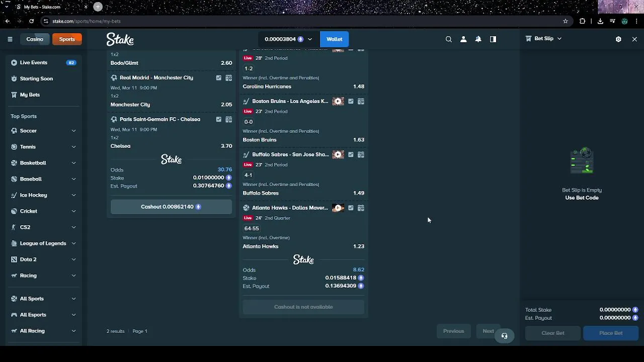Open stats chart for Atlanta Hawks match
644x362 pixels.
point(351,208)
